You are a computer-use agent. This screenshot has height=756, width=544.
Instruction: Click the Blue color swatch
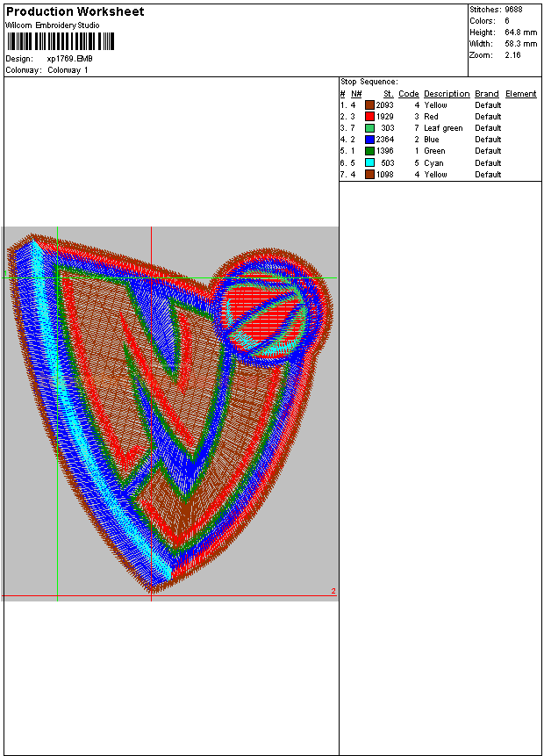[369, 140]
